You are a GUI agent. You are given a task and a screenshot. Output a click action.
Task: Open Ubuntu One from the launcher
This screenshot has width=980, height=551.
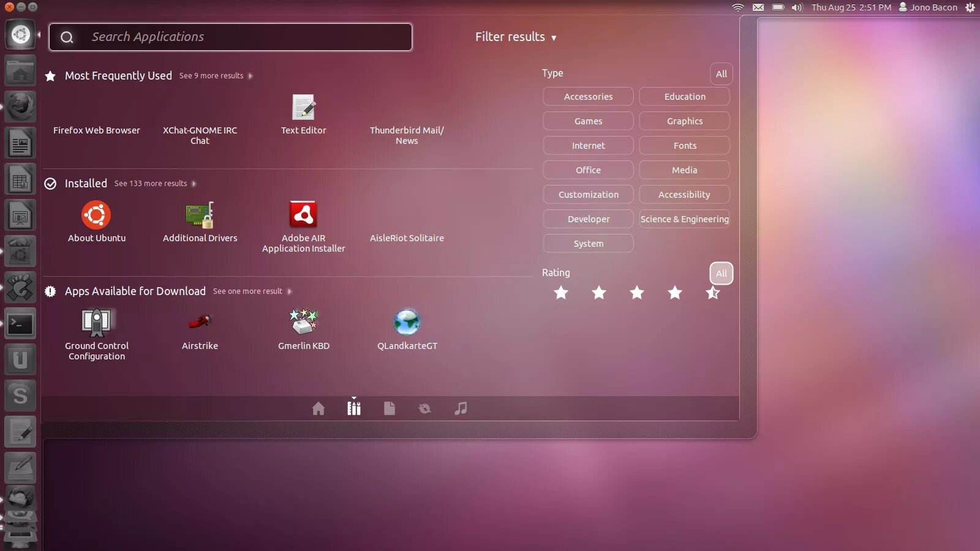[20, 360]
